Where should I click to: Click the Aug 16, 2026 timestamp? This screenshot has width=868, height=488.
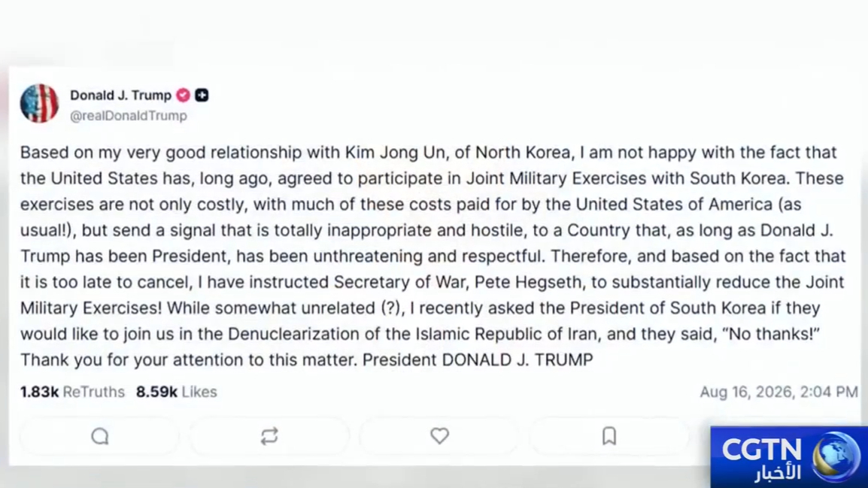click(779, 392)
